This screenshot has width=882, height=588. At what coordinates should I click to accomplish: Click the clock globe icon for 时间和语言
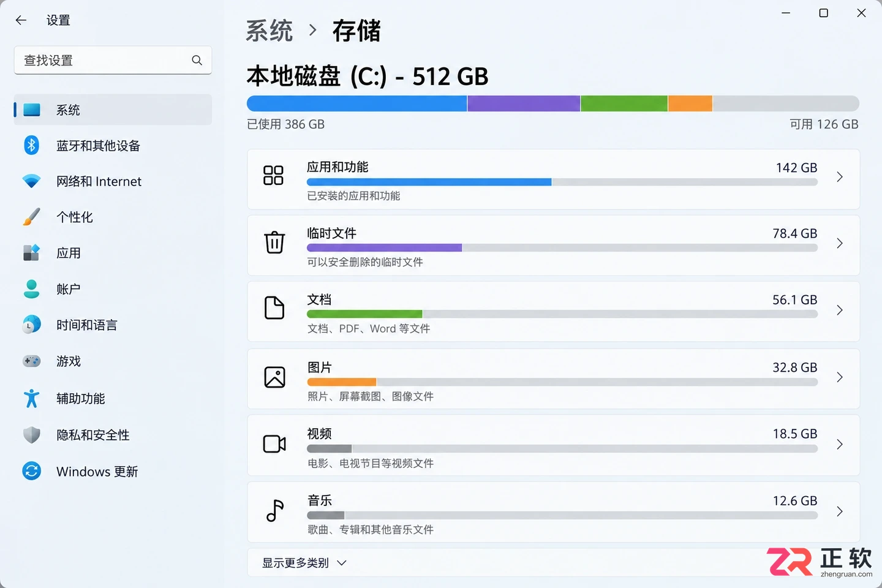(x=32, y=325)
